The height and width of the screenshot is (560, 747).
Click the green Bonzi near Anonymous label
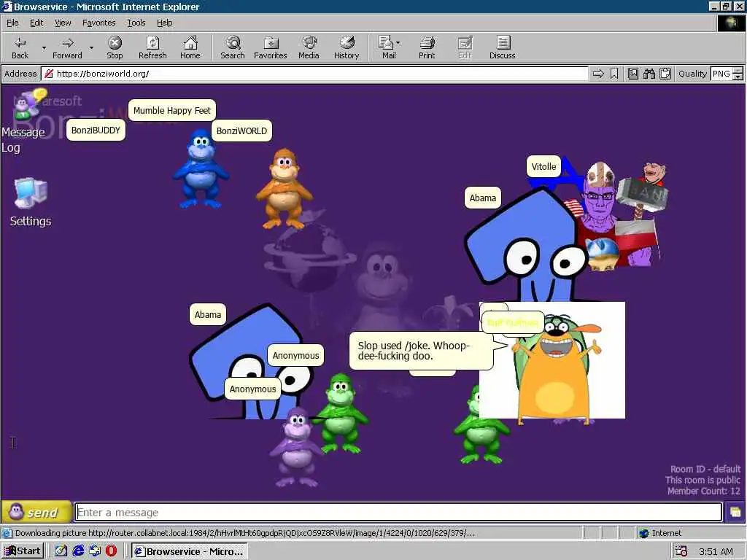point(340,413)
